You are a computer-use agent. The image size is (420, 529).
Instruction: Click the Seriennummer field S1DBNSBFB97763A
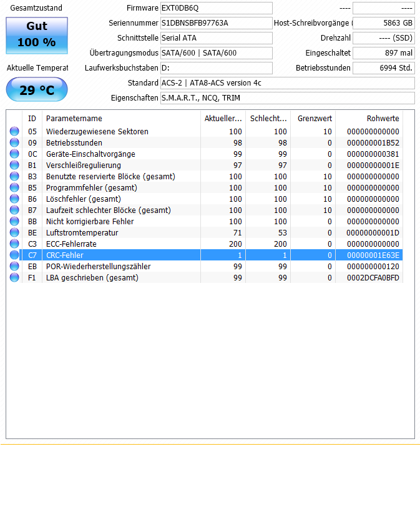(x=216, y=23)
